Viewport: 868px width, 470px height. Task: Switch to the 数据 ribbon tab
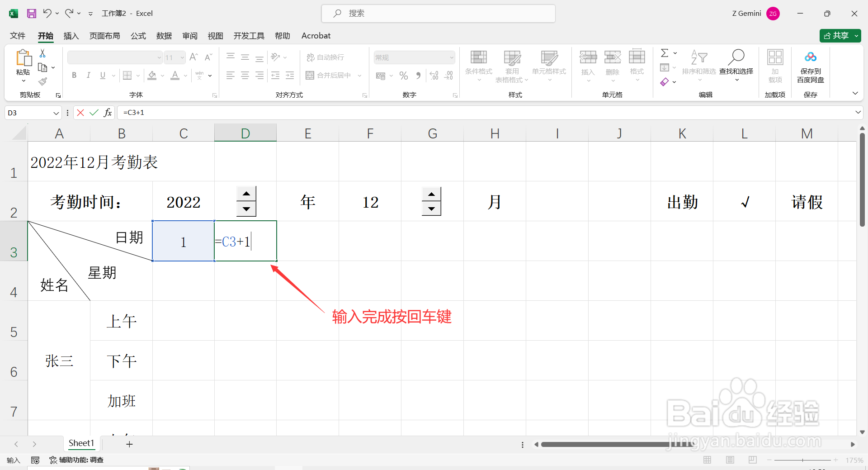pyautogui.click(x=164, y=36)
